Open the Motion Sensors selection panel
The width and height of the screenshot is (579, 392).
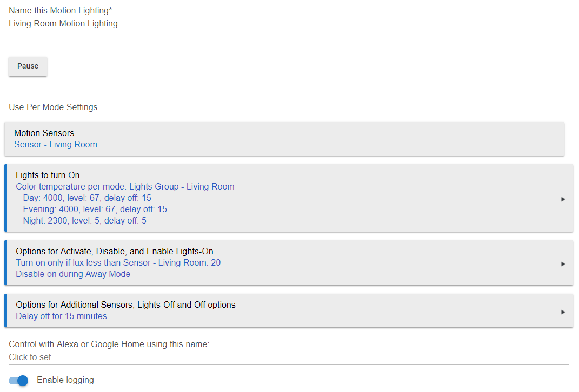(x=285, y=139)
